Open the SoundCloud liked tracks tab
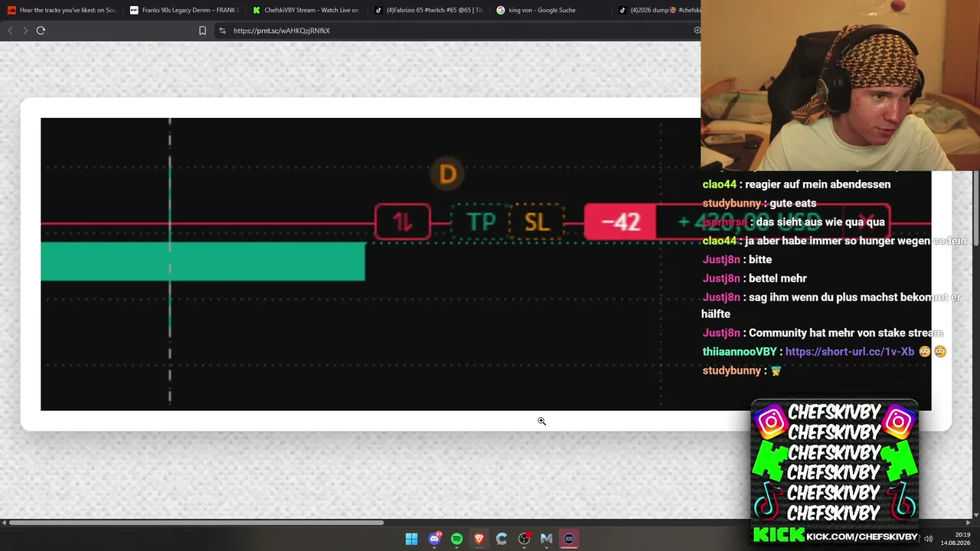Image resolution: width=980 pixels, height=551 pixels. point(61,10)
